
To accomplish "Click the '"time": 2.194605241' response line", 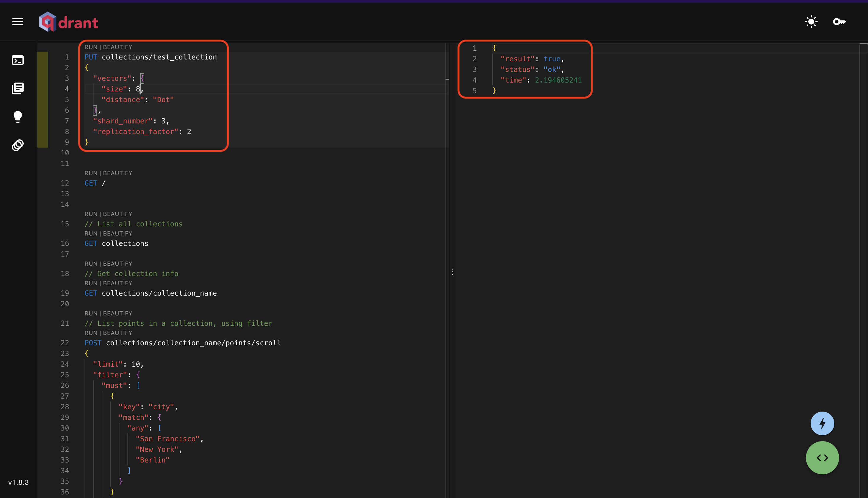I will pyautogui.click(x=541, y=80).
